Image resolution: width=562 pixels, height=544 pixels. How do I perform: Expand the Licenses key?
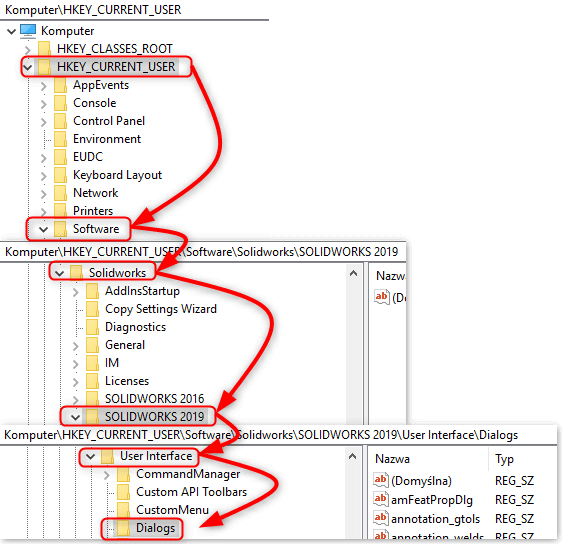pyautogui.click(x=75, y=382)
